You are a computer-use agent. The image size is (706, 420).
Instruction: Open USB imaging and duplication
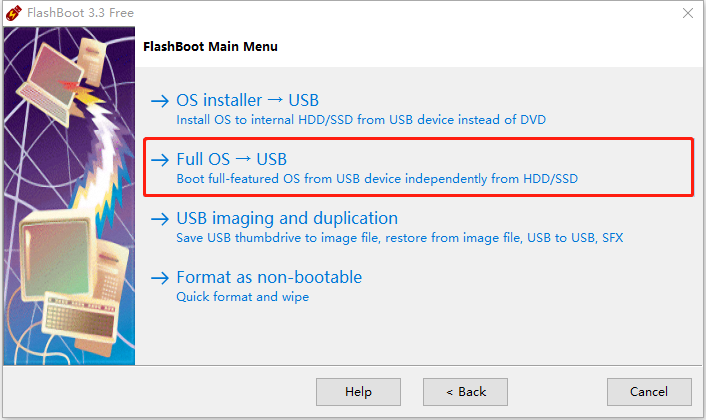point(287,218)
